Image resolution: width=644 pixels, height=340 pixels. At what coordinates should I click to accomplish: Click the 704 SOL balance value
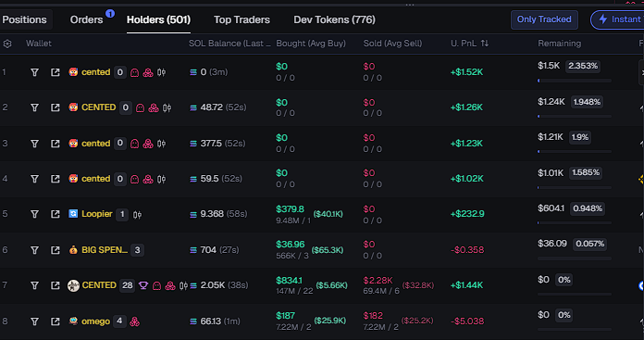(208, 250)
